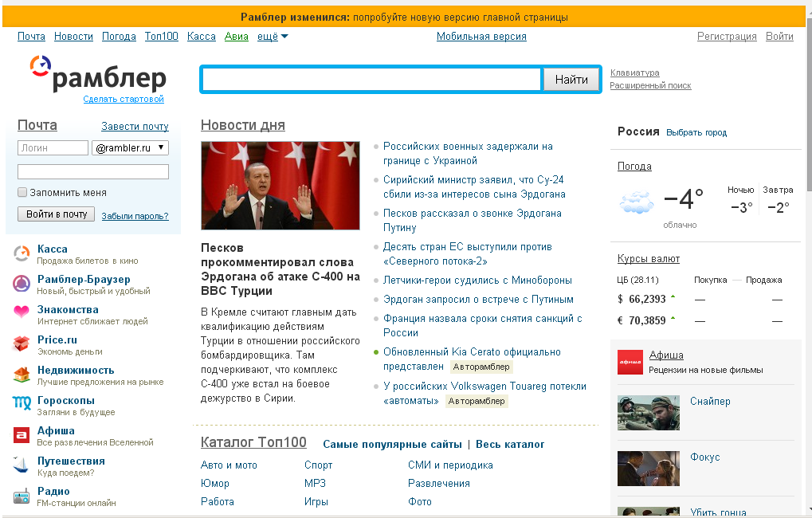Open the Фокус movie thumbnail

(x=649, y=469)
